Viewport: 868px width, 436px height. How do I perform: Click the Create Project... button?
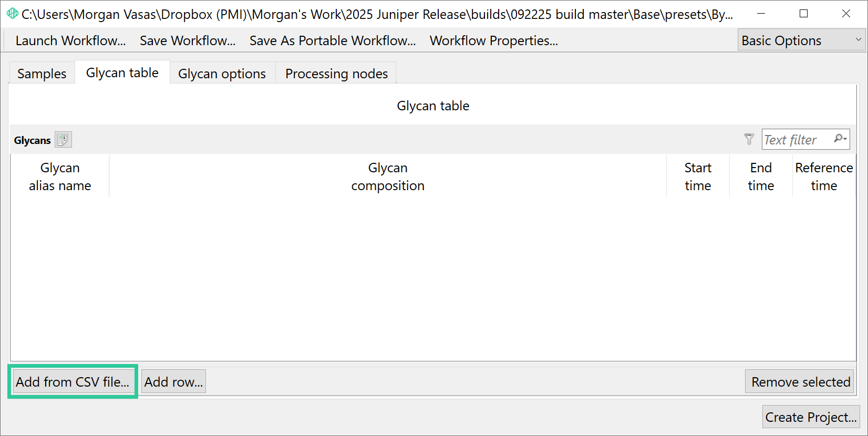pyautogui.click(x=811, y=417)
